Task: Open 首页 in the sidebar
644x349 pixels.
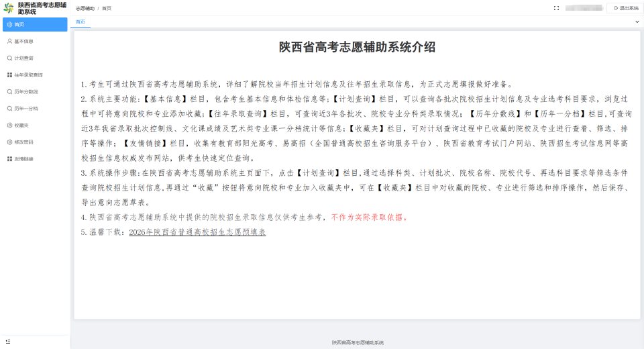Action: pos(35,24)
